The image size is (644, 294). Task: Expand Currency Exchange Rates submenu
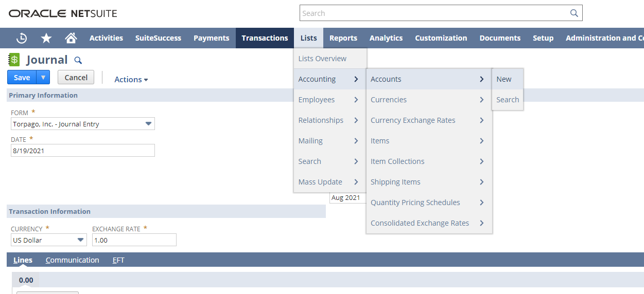(429, 120)
